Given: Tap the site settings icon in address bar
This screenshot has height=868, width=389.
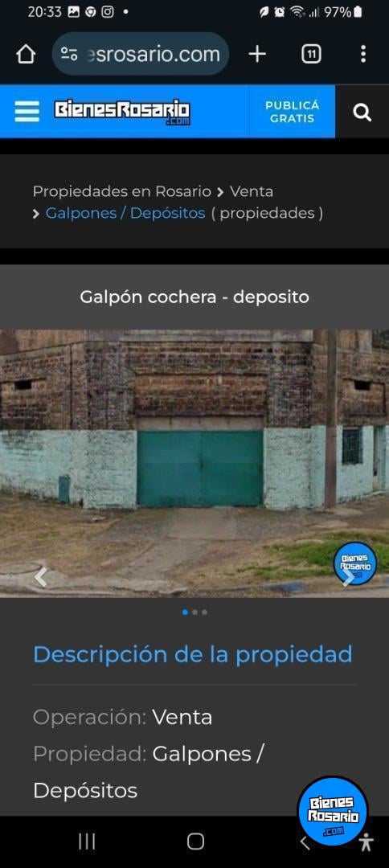Looking at the screenshot, I should pos(68,54).
